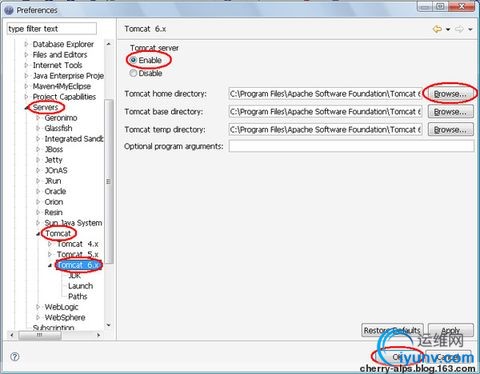The width and height of the screenshot is (480, 374).
Task: Select Oracle in the servers list
Action: (55, 191)
